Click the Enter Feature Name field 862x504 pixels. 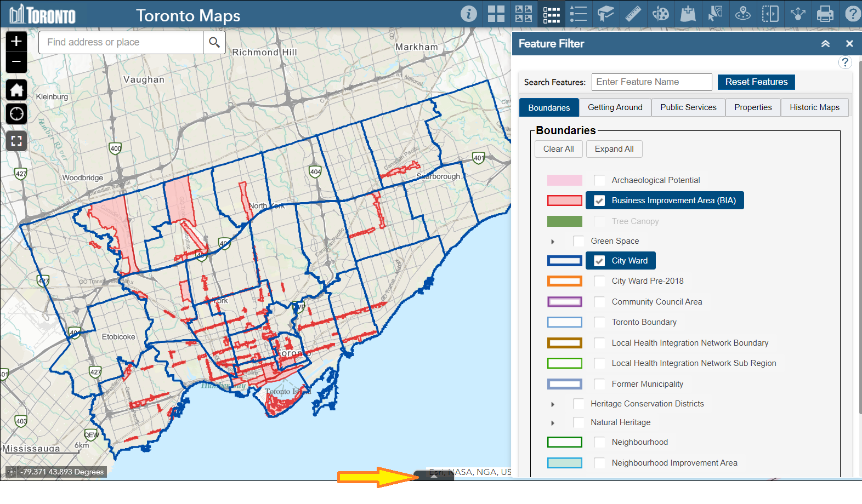651,82
